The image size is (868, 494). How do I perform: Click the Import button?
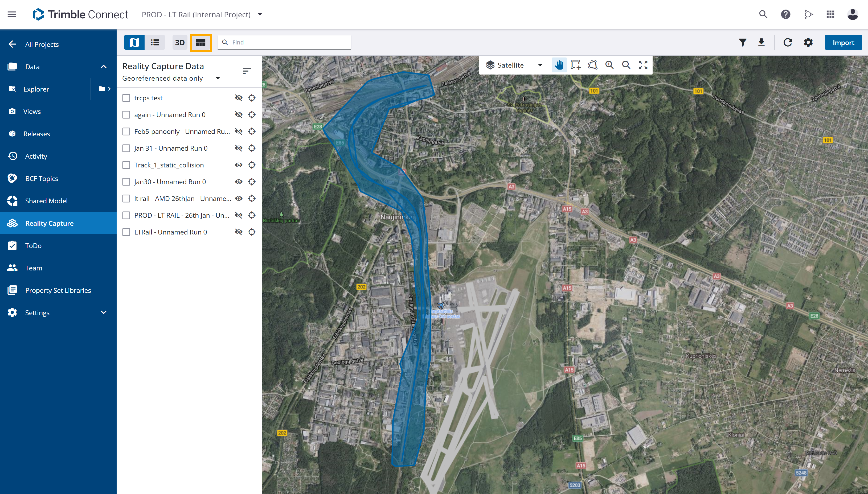point(843,42)
